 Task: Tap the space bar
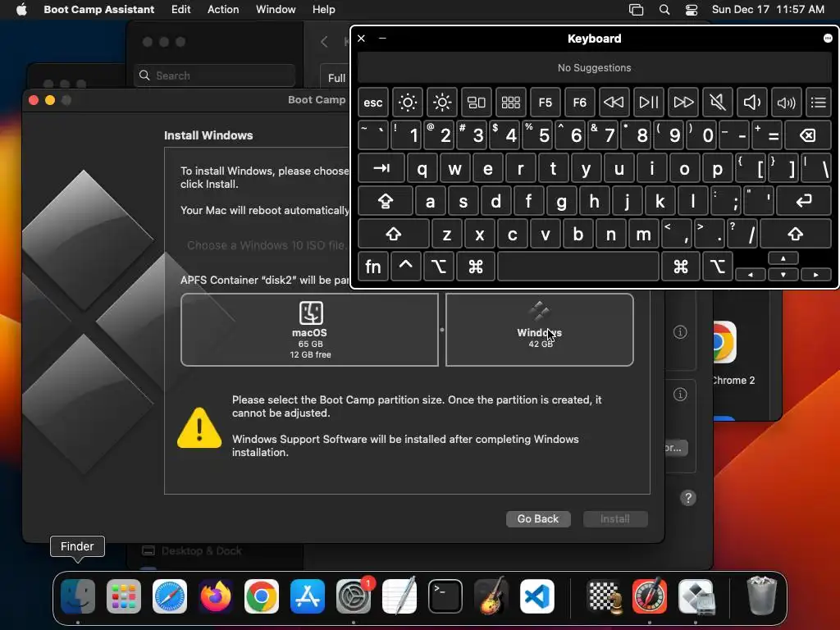tap(578, 267)
